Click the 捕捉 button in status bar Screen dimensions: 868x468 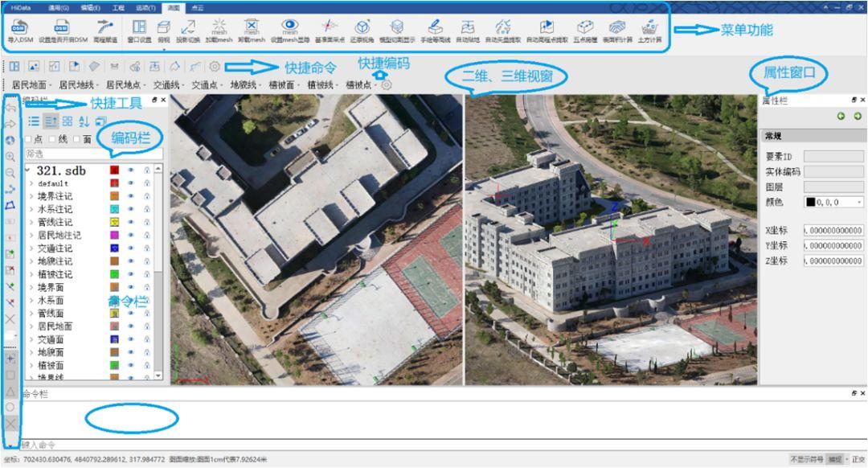[x=835, y=459]
